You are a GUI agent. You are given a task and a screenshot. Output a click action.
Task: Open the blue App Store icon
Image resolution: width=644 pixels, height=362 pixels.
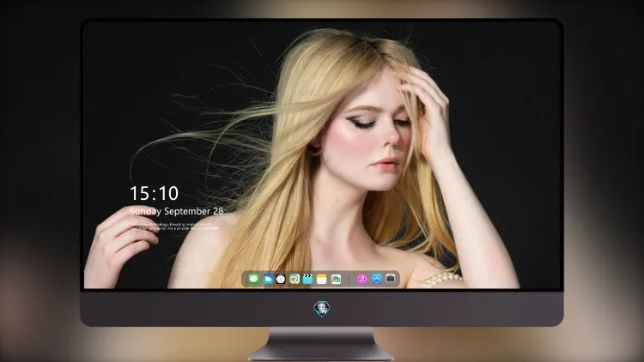(377, 279)
